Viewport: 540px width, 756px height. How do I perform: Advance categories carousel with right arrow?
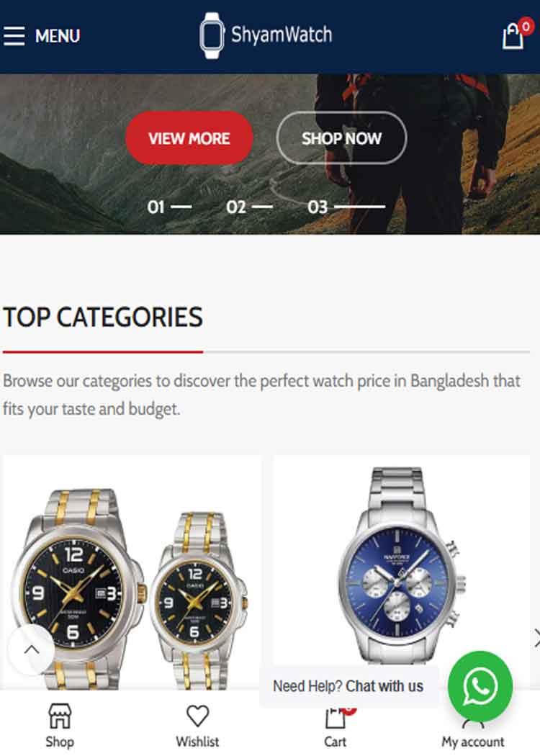(x=536, y=639)
